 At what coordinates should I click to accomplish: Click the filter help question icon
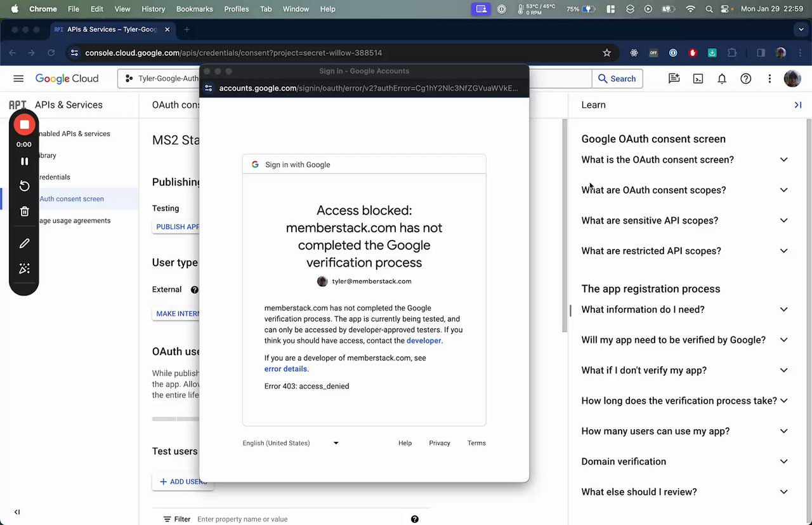(x=414, y=519)
